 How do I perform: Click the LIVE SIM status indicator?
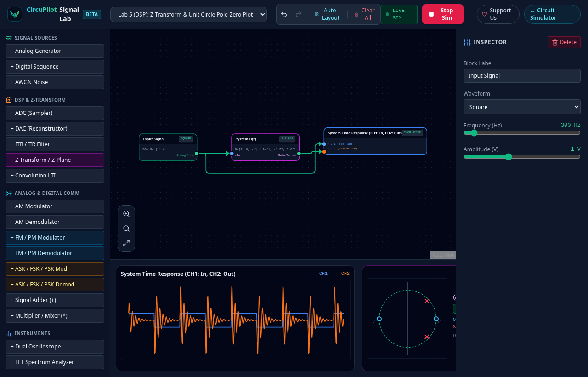point(399,14)
